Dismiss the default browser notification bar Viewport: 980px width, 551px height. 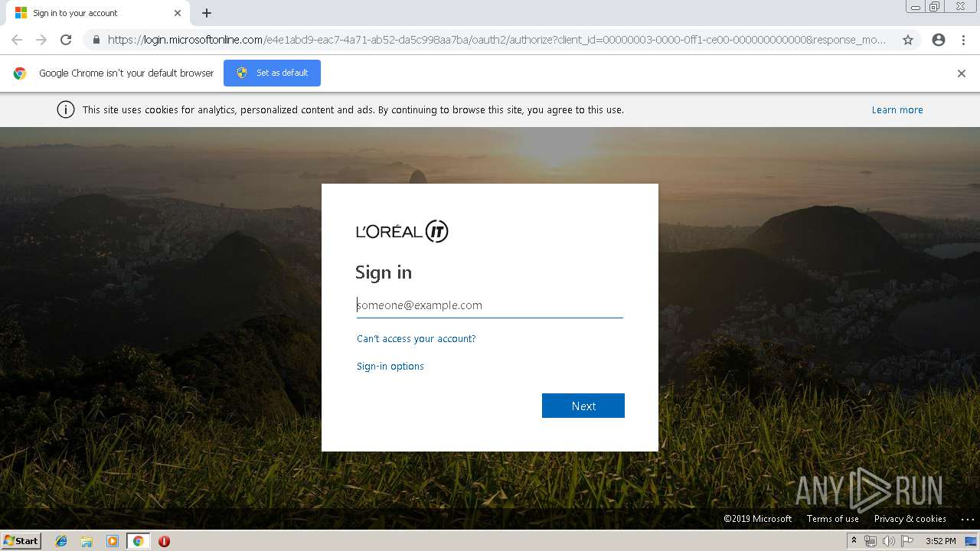(962, 73)
